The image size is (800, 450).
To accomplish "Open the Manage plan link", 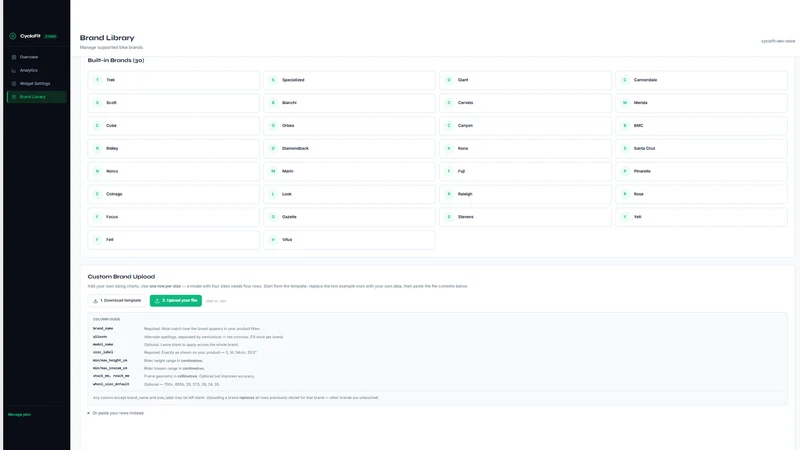I will pos(19,415).
